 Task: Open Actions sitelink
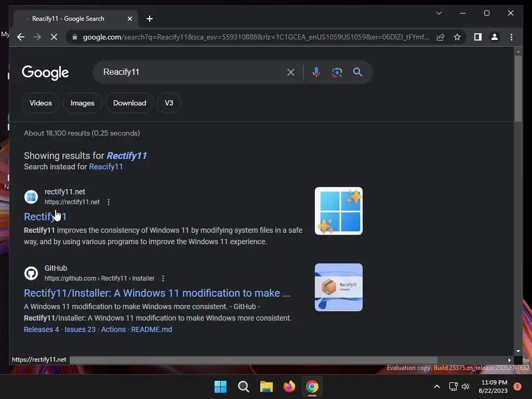click(x=113, y=329)
